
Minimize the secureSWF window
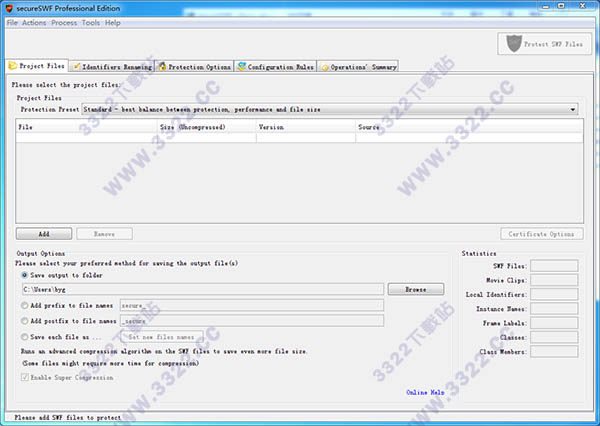click(x=546, y=6)
